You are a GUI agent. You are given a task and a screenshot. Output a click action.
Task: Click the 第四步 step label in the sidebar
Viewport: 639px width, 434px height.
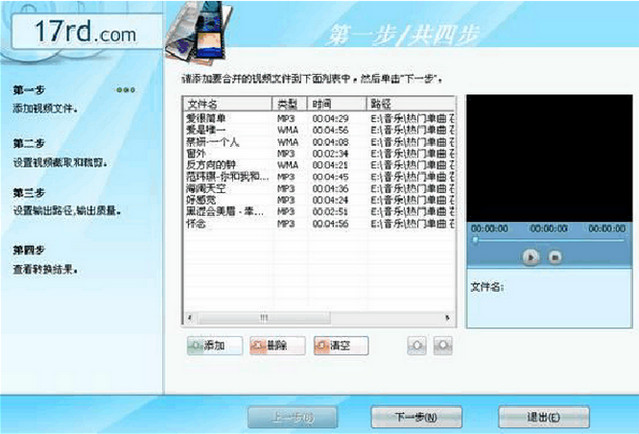[x=29, y=250]
